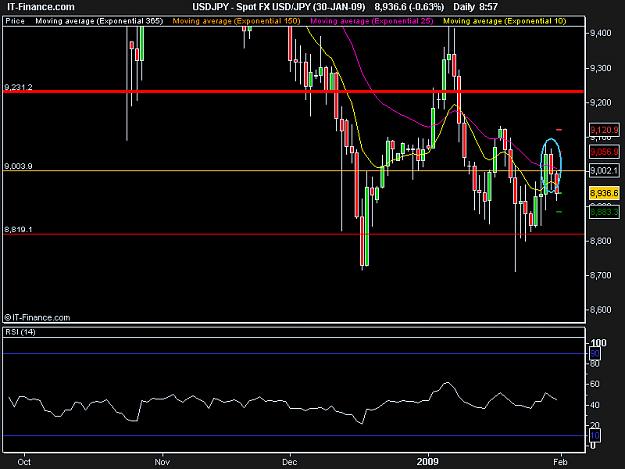The height and width of the screenshot is (469, 625).
Task: Click the Feb date axis label
Action: click(560, 462)
